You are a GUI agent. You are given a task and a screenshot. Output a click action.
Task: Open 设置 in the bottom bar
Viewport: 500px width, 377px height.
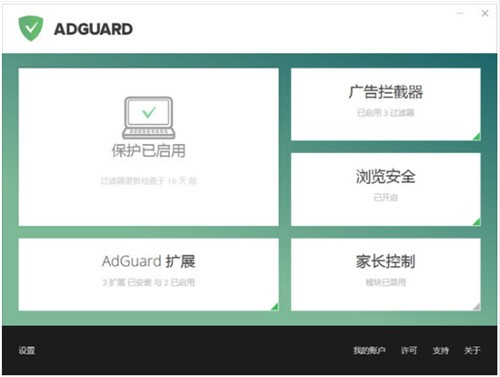[27, 350]
